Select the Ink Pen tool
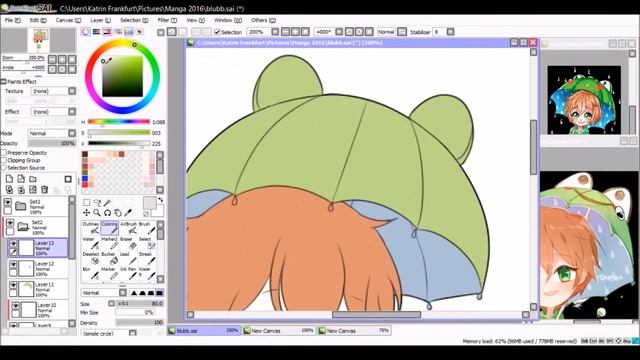 [x=128, y=273]
